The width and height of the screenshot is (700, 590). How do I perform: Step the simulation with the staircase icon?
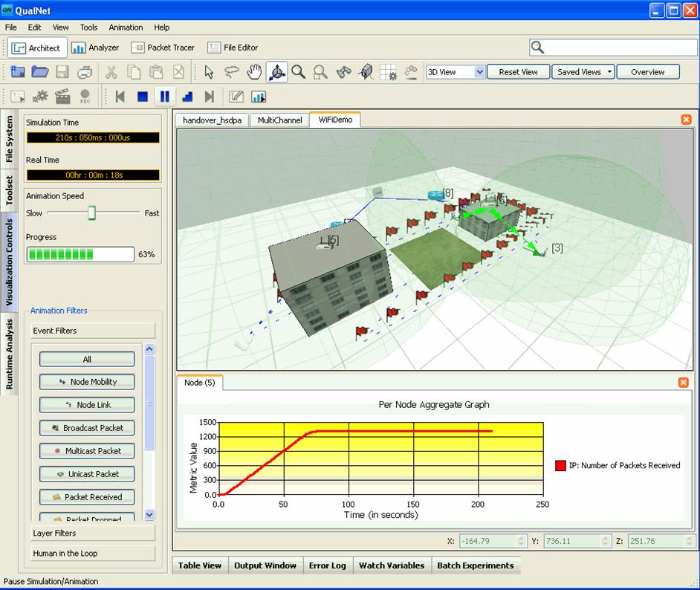tap(187, 97)
